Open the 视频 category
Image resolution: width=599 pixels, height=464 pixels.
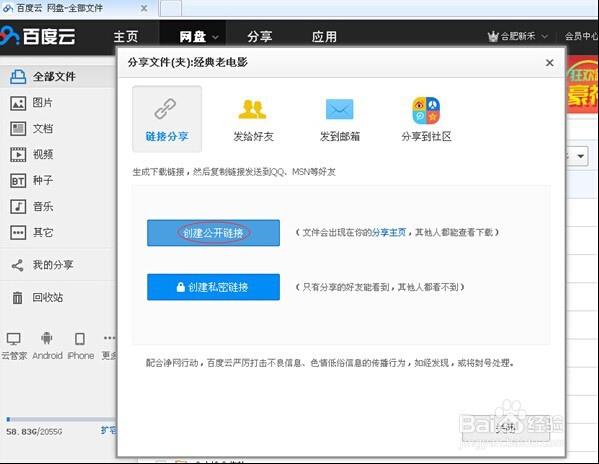tap(42, 154)
